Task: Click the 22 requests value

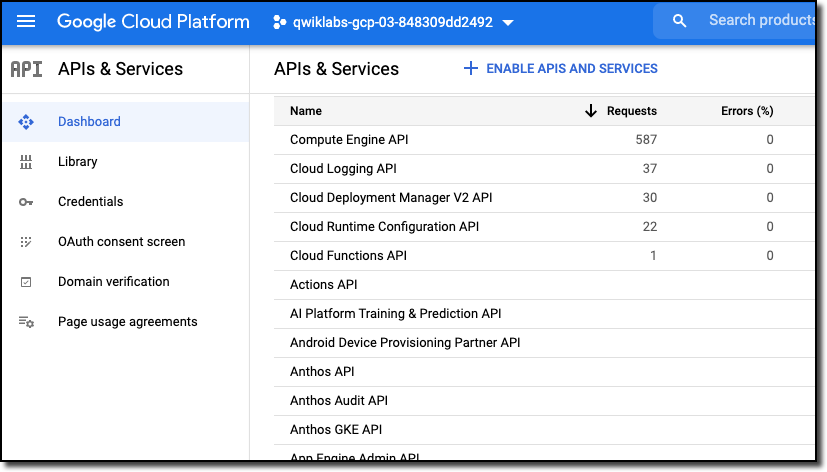Action: tap(650, 227)
